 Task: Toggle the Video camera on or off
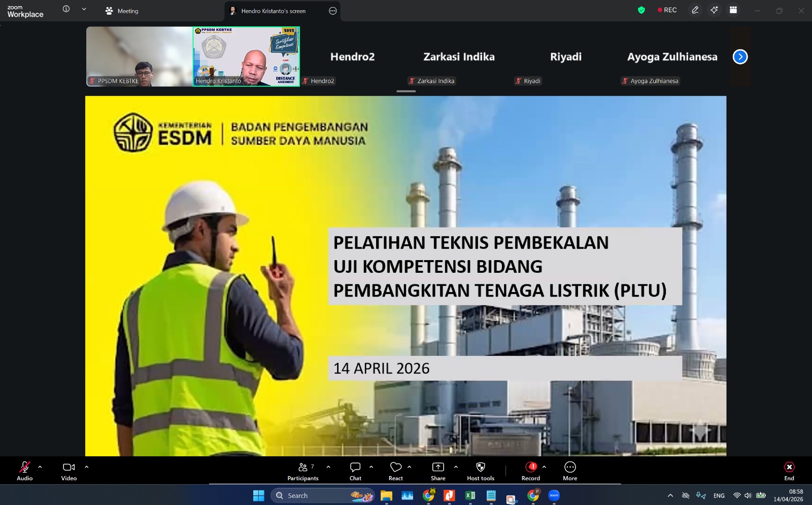point(69,471)
